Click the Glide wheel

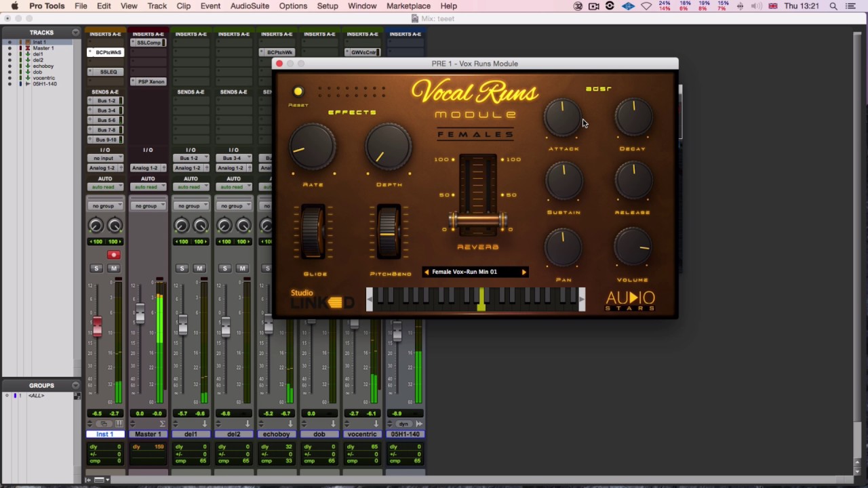click(x=313, y=232)
